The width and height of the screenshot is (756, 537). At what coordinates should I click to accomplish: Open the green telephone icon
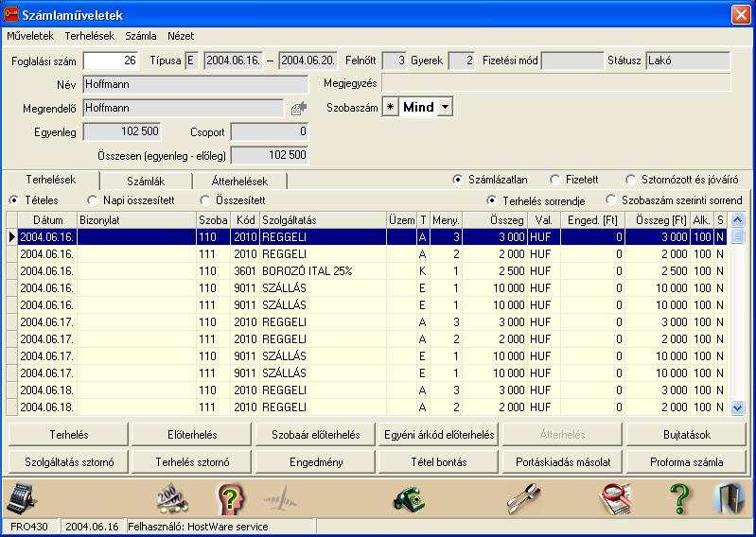click(410, 498)
